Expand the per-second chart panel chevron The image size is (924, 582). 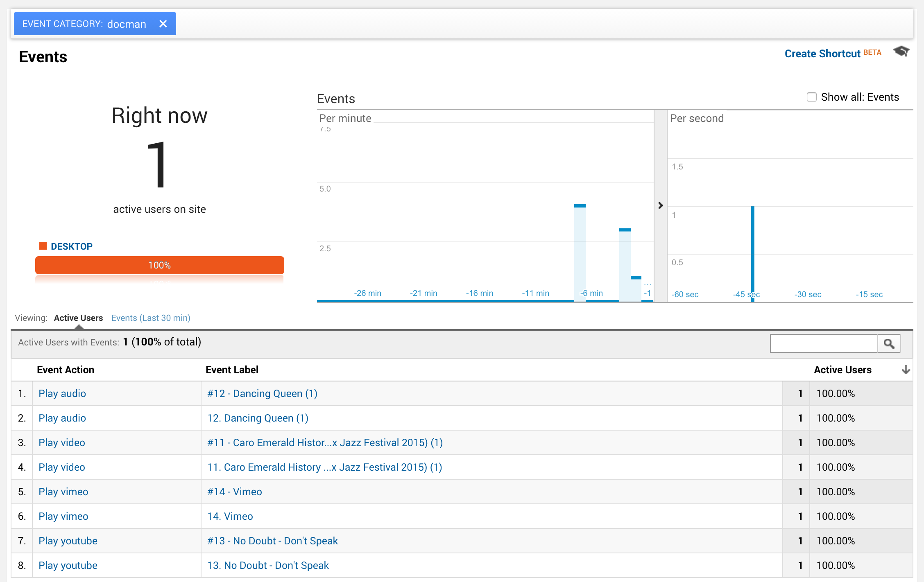coord(660,206)
